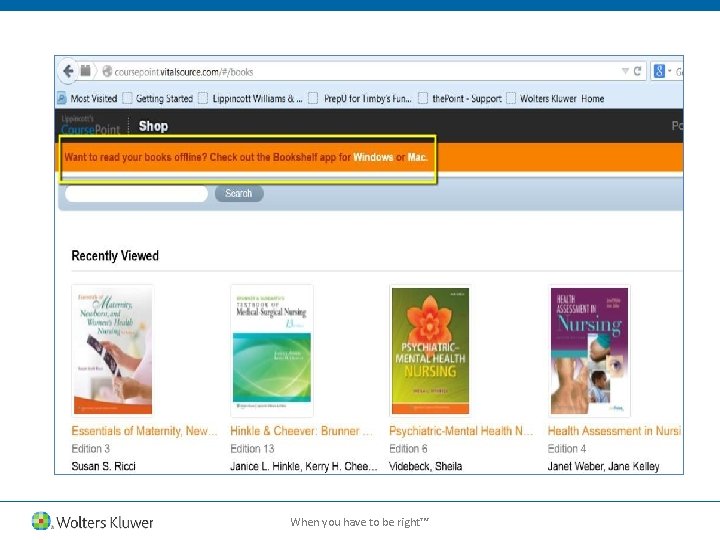Click the Lippincott CoursePoint logo

pyautogui.click(x=90, y=125)
